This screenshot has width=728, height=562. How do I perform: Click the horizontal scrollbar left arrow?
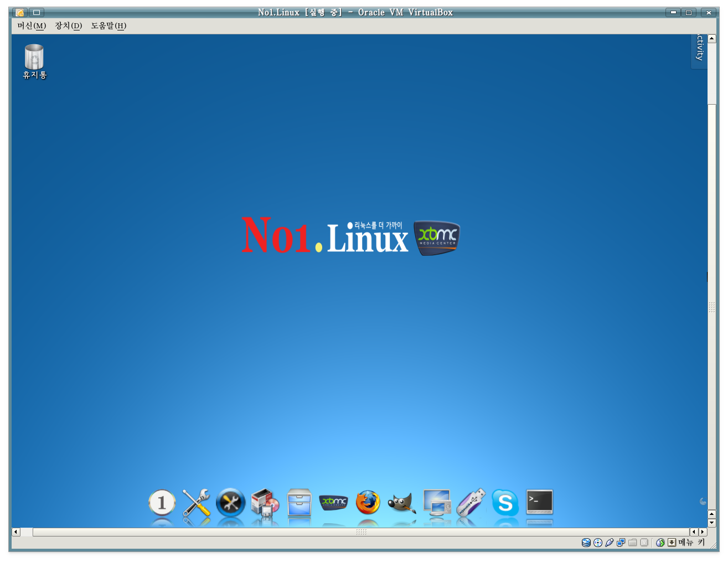coord(16,532)
